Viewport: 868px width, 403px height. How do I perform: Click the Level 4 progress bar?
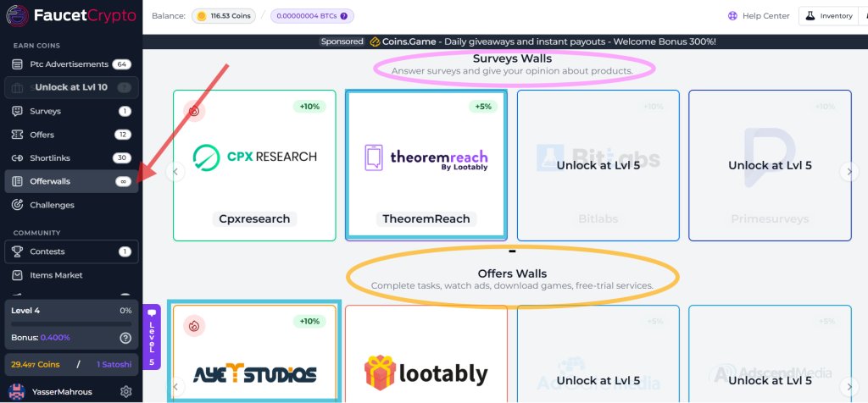(71, 324)
